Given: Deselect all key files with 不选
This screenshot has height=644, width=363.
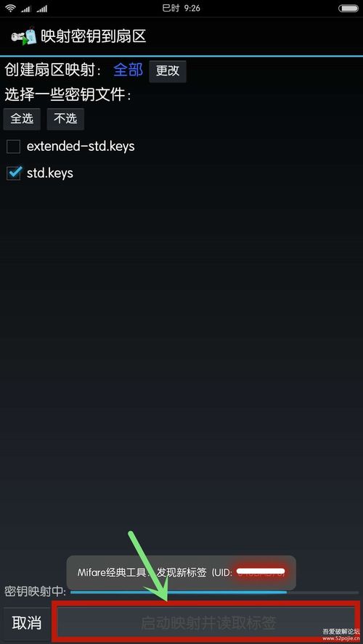Looking at the screenshot, I should (x=65, y=119).
